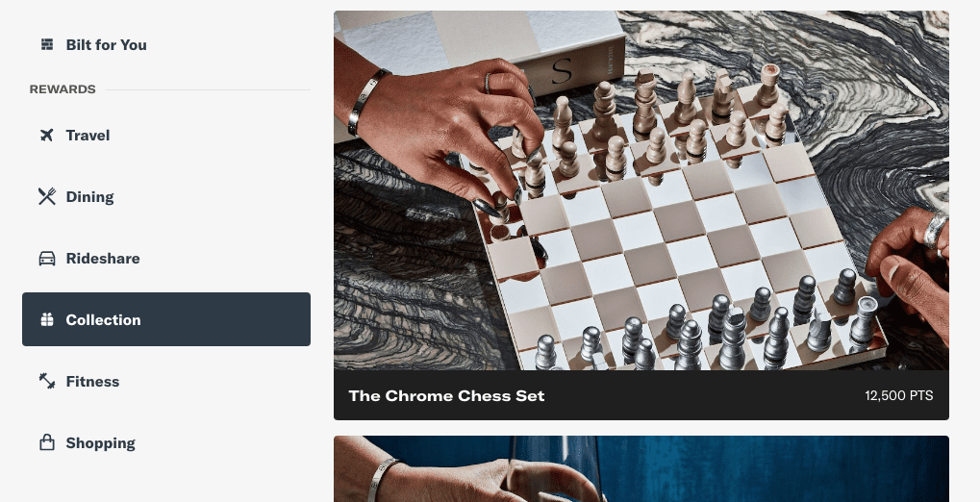
Task: Click the Travel airplane icon
Action: click(47, 135)
